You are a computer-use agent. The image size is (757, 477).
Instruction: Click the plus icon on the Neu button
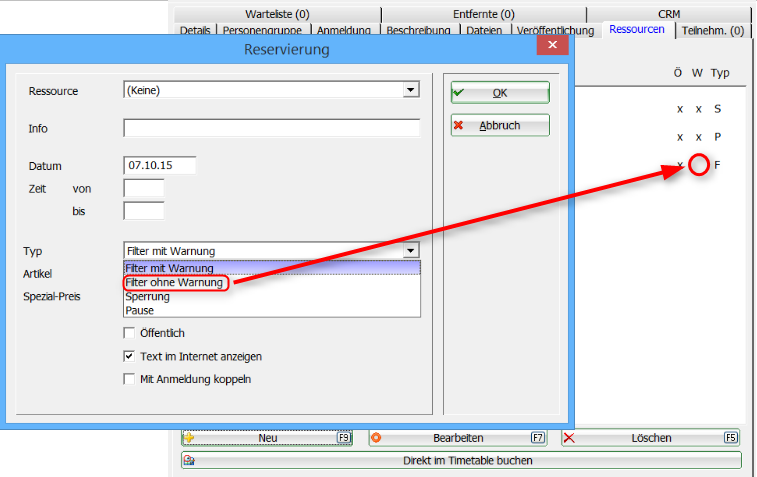click(x=189, y=437)
